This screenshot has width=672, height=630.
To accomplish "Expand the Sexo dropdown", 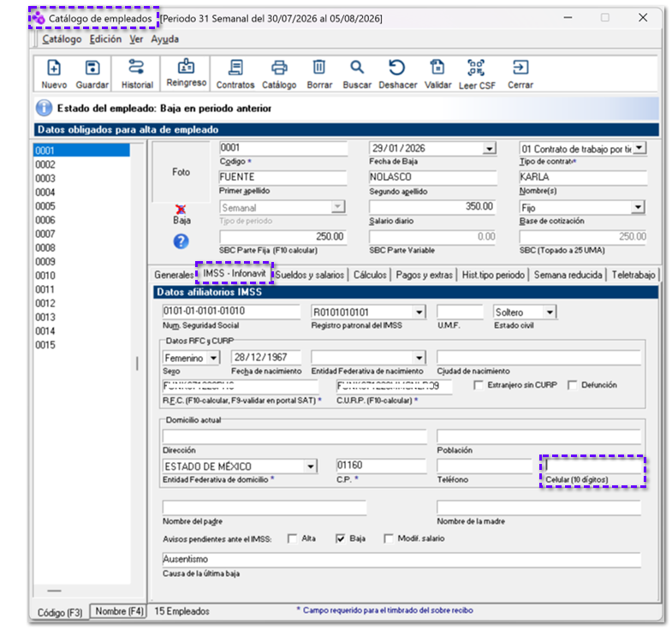I will click(213, 358).
